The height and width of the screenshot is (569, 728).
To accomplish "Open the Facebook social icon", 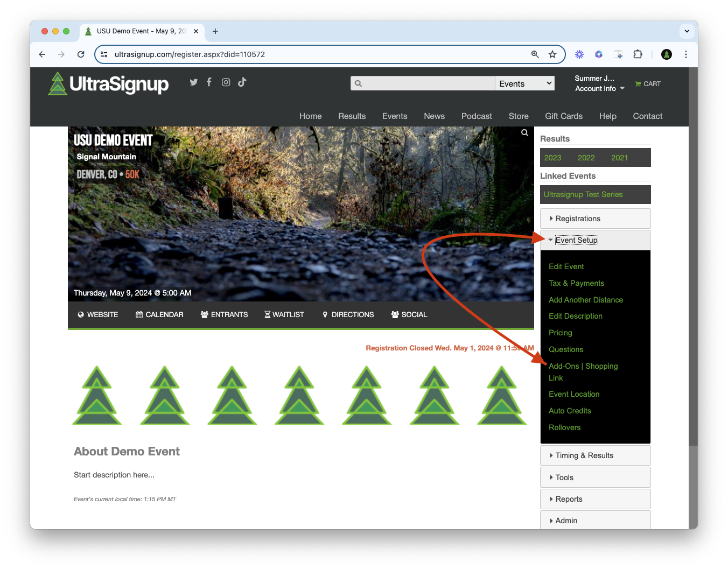I will 209,82.
